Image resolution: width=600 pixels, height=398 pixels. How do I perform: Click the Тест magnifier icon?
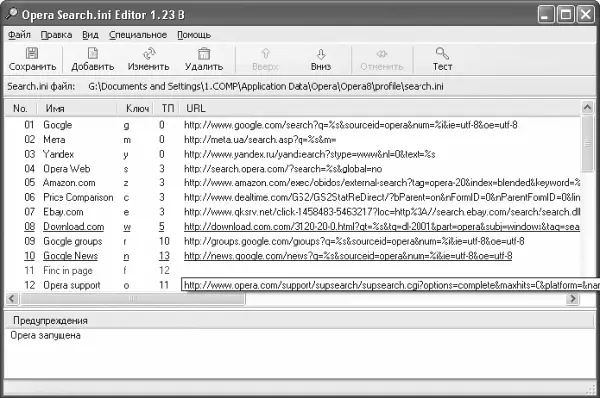442,53
